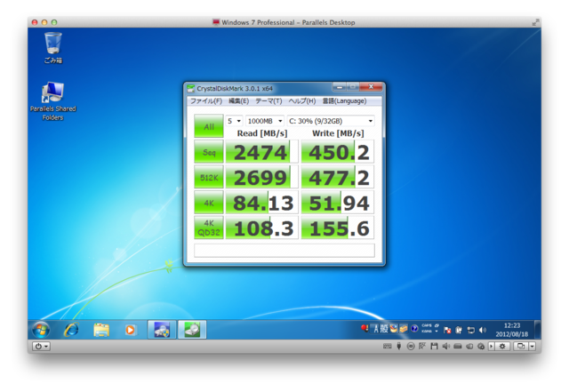Launch Internet Explorer from the taskbar
Image resolution: width=569 pixels, height=392 pixels.
tap(71, 330)
